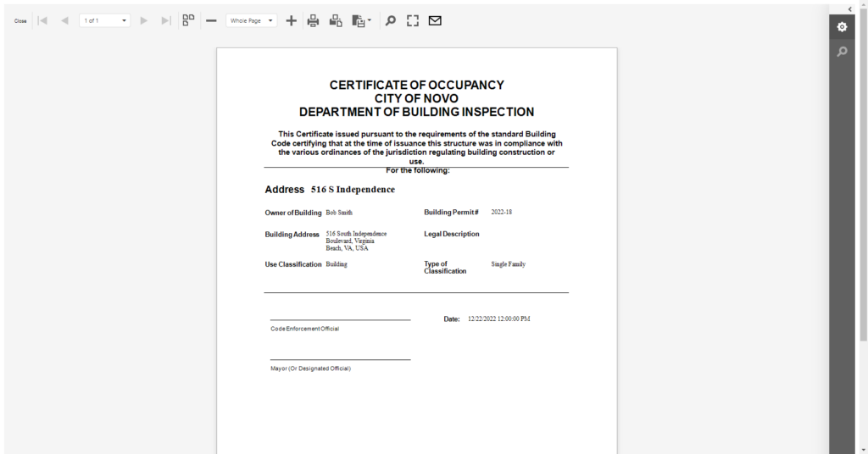Viewport: 868px width, 454px height.
Task: Click 'For the following:' text
Action: tap(418, 170)
